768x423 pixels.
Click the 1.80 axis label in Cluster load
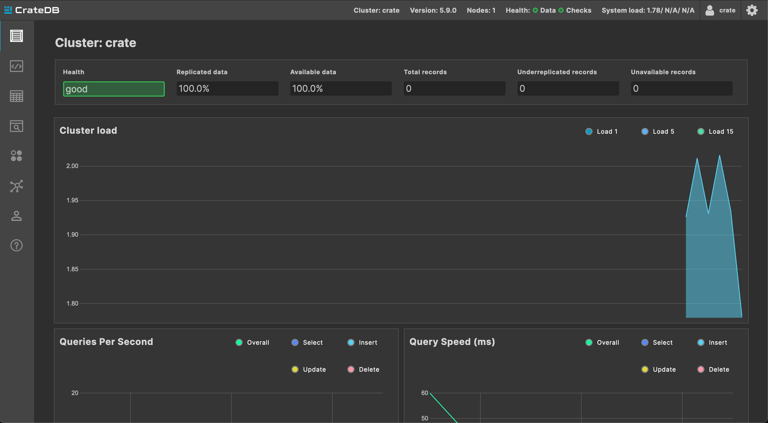click(x=72, y=304)
